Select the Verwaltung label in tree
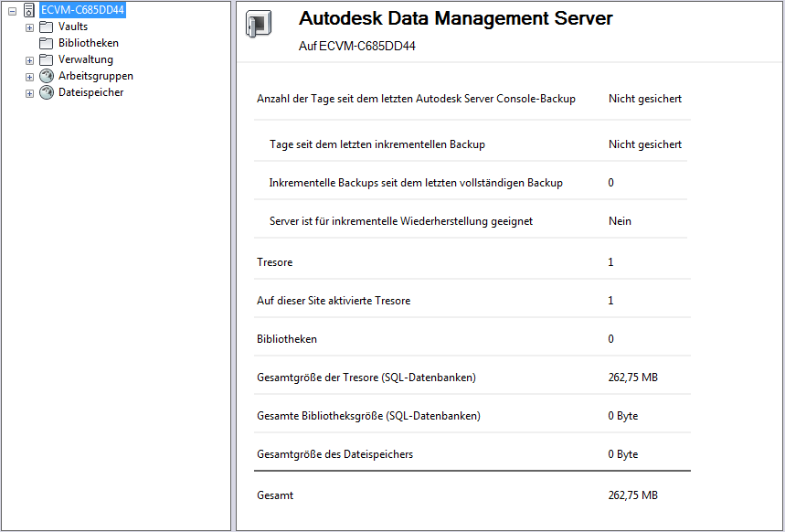The width and height of the screenshot is (785, 532). (85, 59)
